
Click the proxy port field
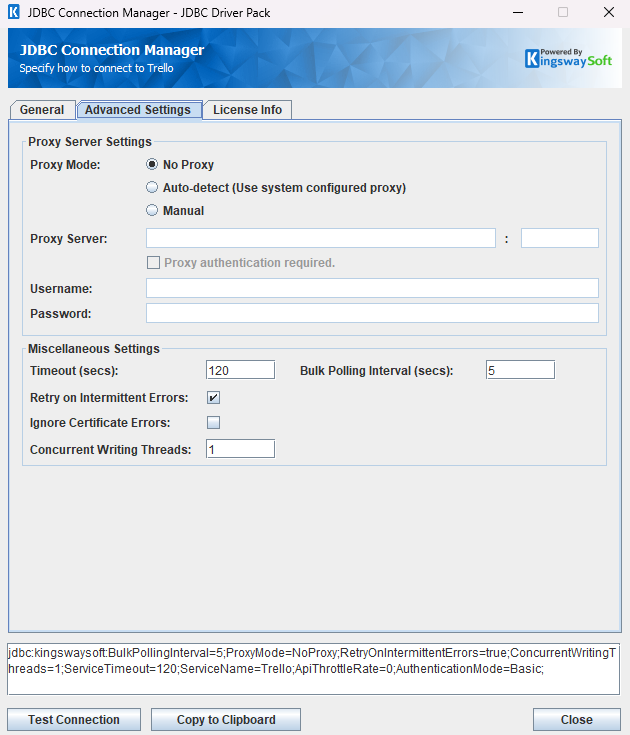(x=560, y=238)
